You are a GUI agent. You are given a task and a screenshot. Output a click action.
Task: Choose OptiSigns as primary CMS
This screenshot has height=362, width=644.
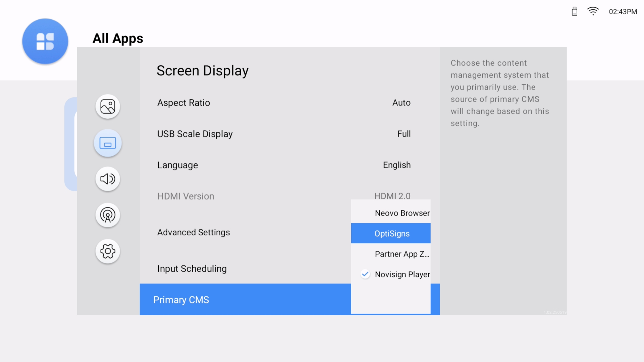coord(391,234)
